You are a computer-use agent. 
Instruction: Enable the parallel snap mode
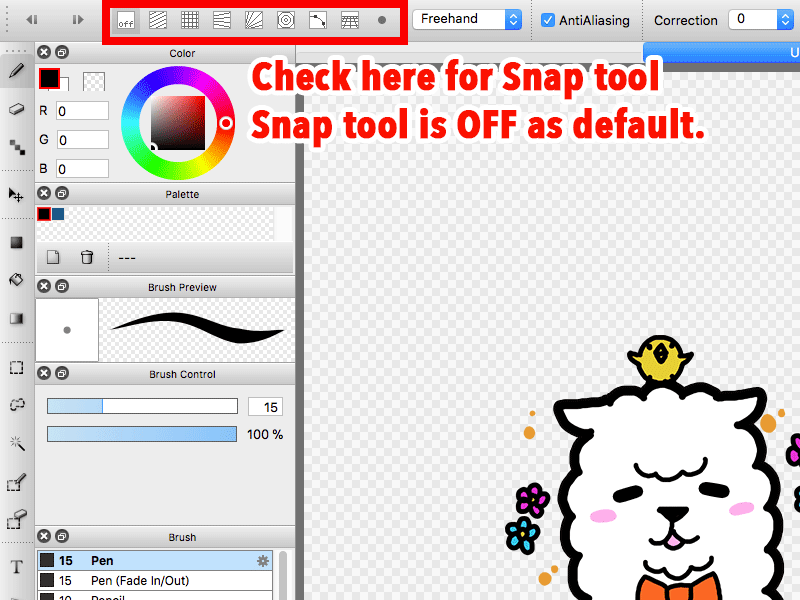(x=157, y=20)
